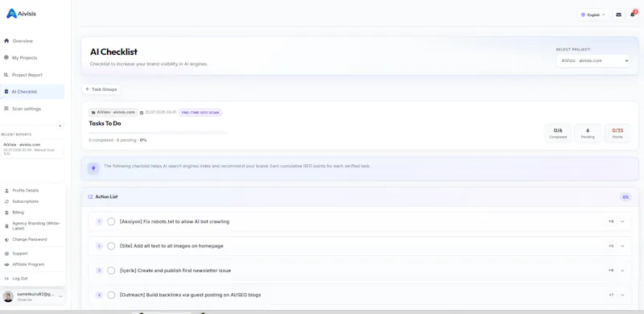Image resolution: width=644 pixels, height=314 pixels.
Task: Open Profile Details
Action: tap(26, 191)
